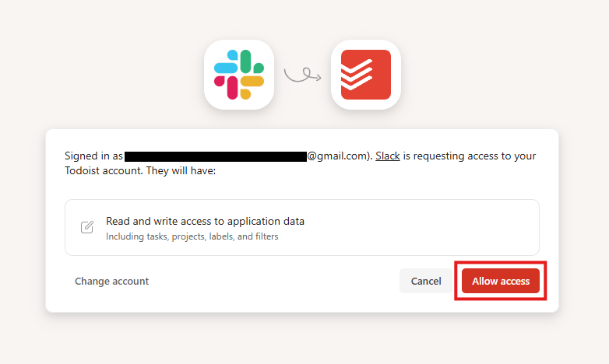Click the curly arrow between the logos
The width and height of the screenshot is (609, 364).
pos(303,75)
